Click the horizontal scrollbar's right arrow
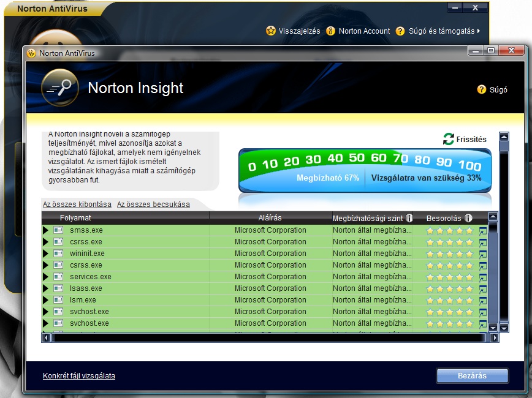532x398 pixels. click(x=495, y=337)
